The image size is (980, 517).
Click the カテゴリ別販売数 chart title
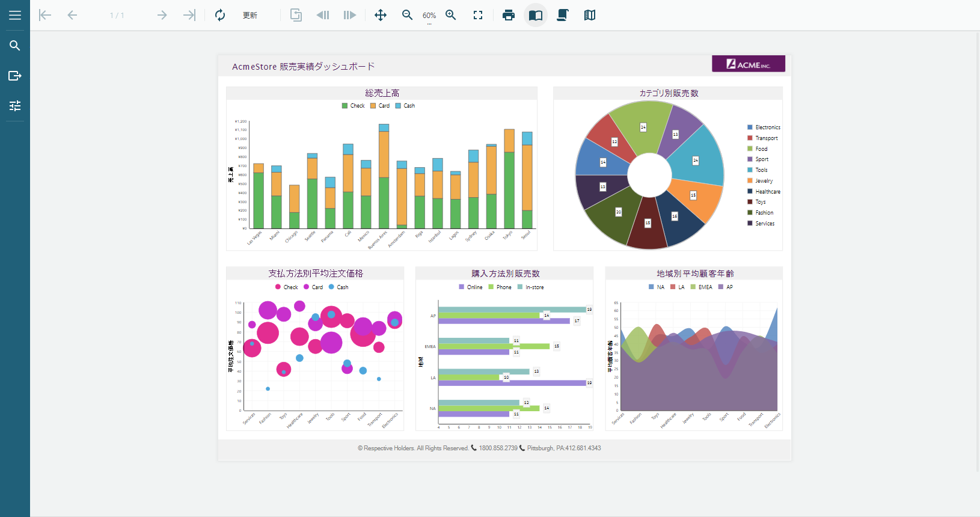pos(669,93)
